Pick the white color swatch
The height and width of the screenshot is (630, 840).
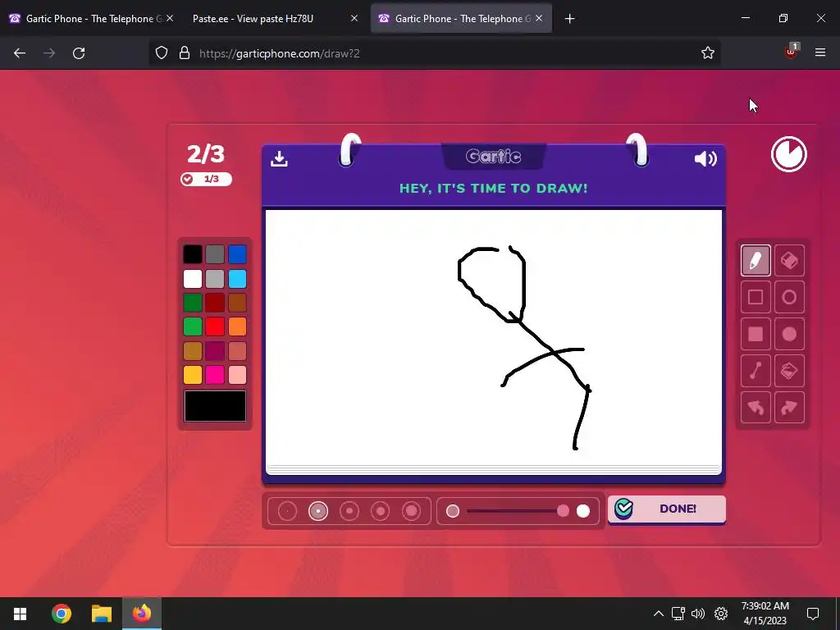193,279
